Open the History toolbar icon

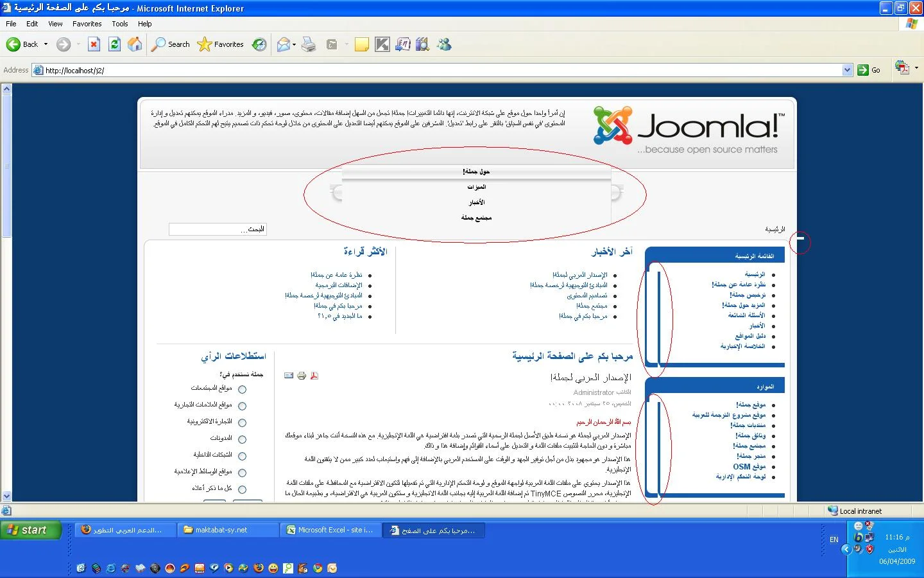pyautogui.click(x=259, y=44)
